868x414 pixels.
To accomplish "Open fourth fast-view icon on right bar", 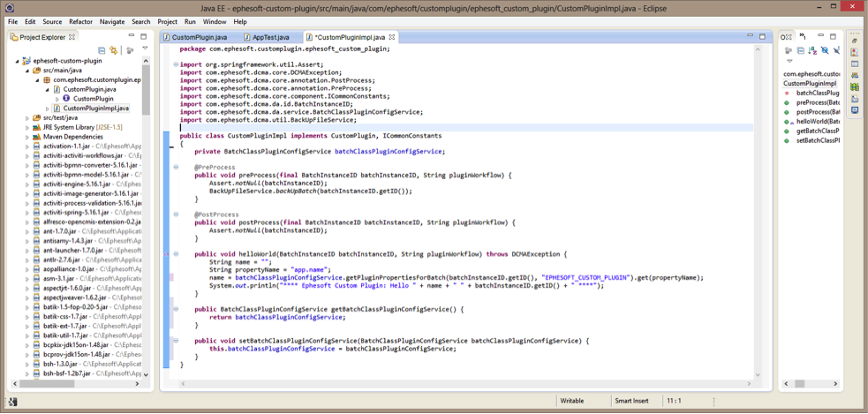I will pos(854,75).
